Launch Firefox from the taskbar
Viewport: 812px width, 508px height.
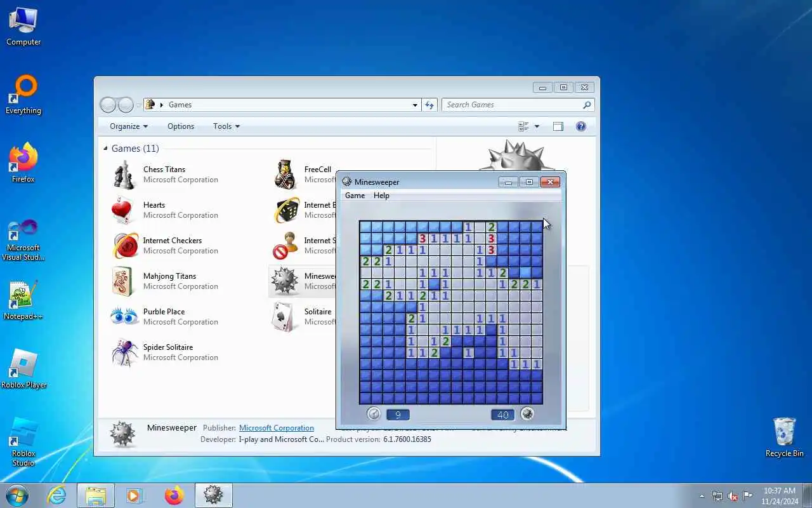(x=174, y=495)
